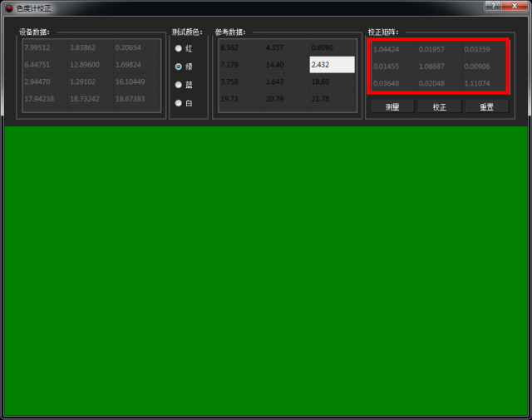Click the correction matrix cell 1.04424

pos(393,50)
